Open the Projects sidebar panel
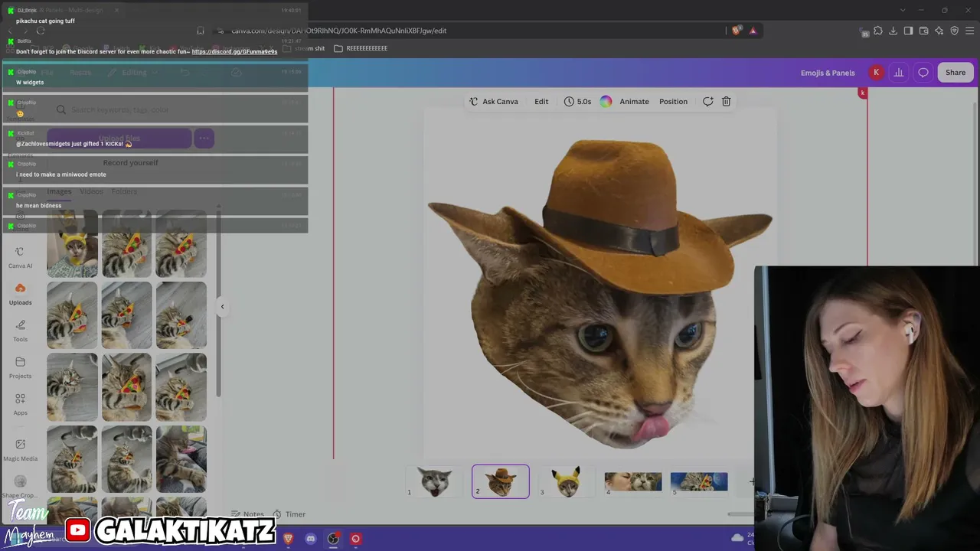 coord(20,368)
